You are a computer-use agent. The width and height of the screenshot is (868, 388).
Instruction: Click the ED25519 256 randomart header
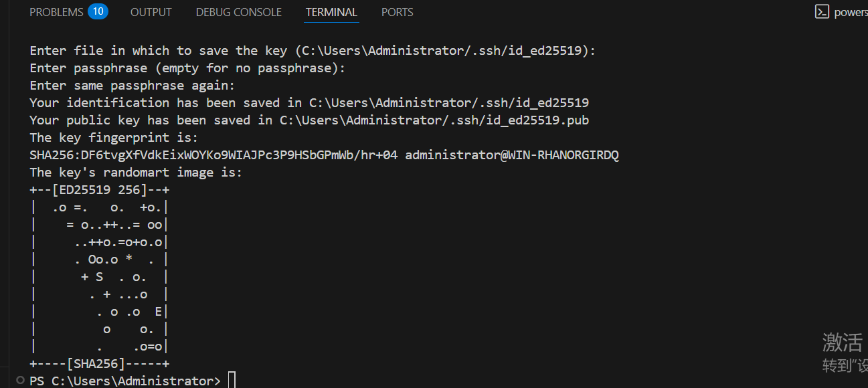pyautogui.click(x=99, y=189)
